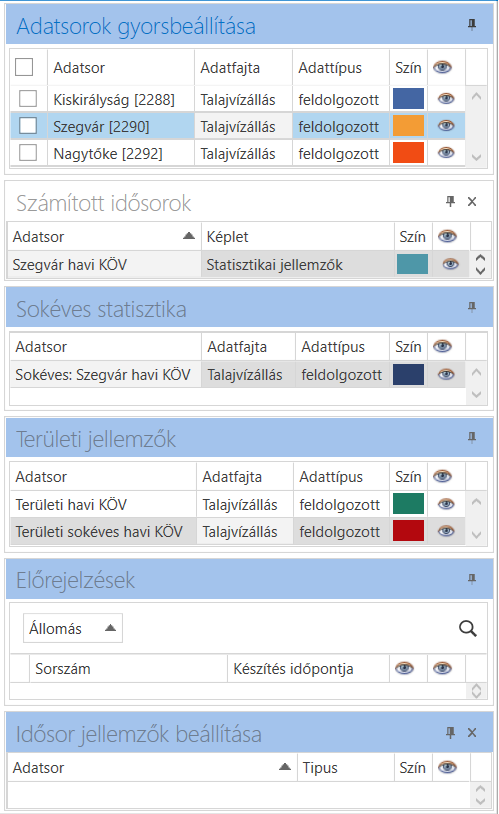Close the Számított idősorok panel
499x814 pixels.
tap(472, 201)
